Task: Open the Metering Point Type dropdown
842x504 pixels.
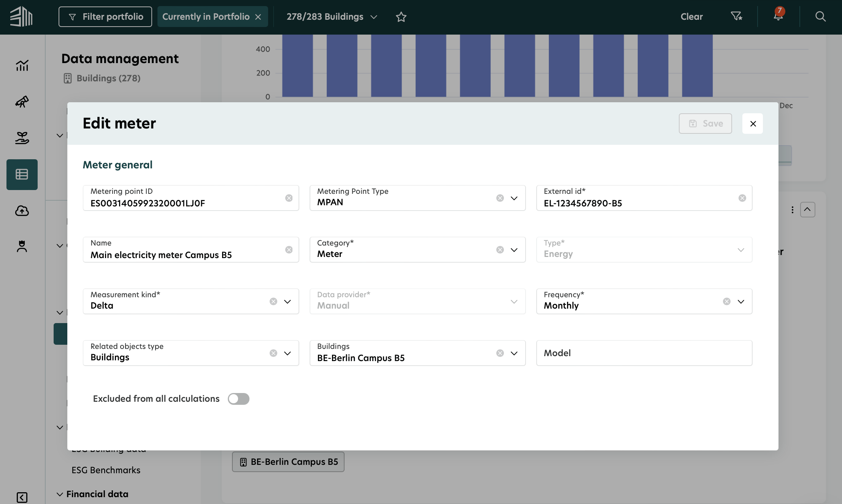Action: tap(514, 198)
